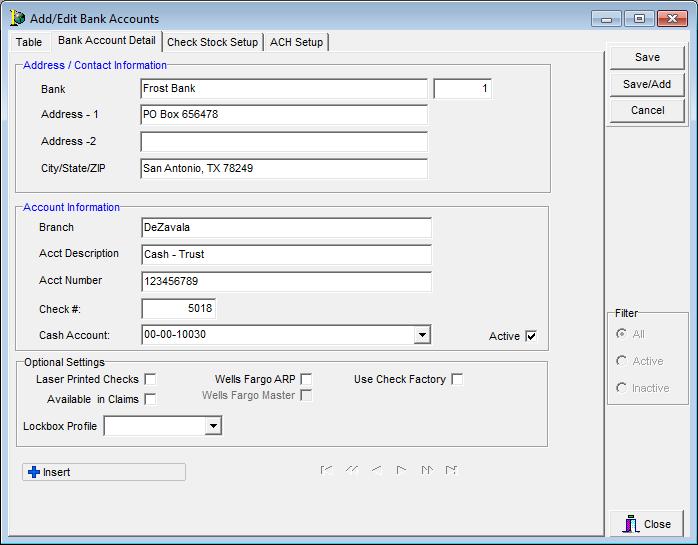Screen dimensions: 698x545
Task: Click the Save/Add button
Action: (x=647, y=84)
